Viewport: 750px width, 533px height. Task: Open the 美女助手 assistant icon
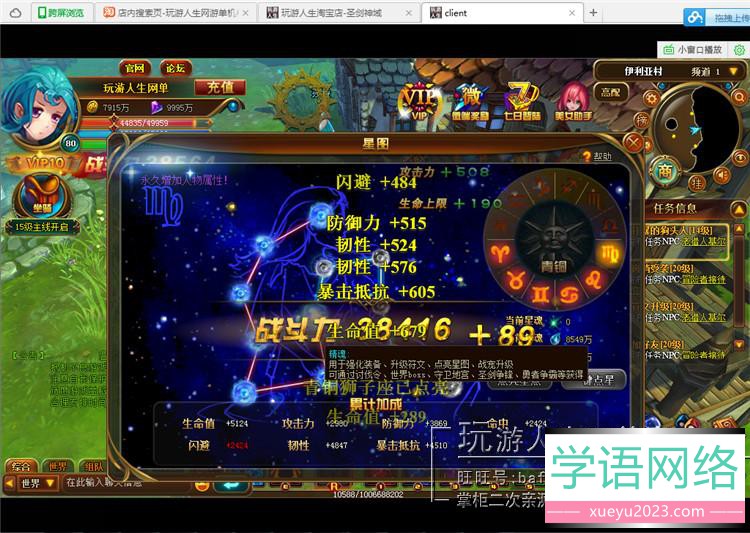coord(573,100)
